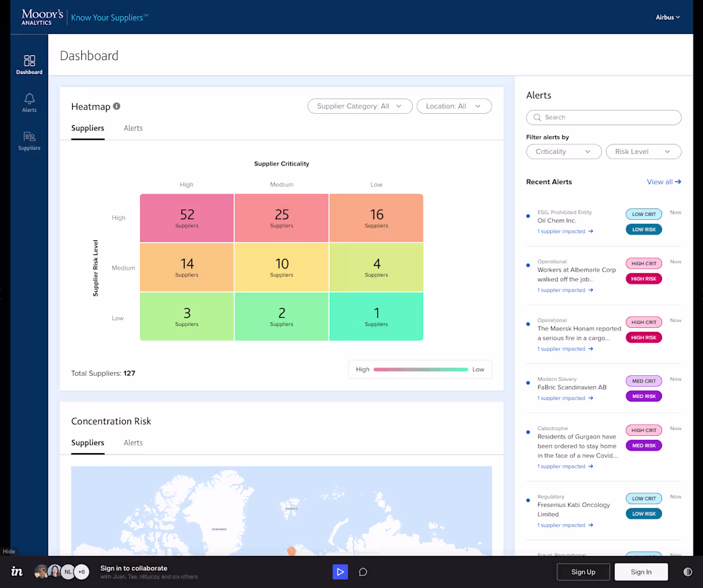Select the Dashboard icon in the sidebar
The width and height of the screenshot is (703, 588).
pos(29,63)
